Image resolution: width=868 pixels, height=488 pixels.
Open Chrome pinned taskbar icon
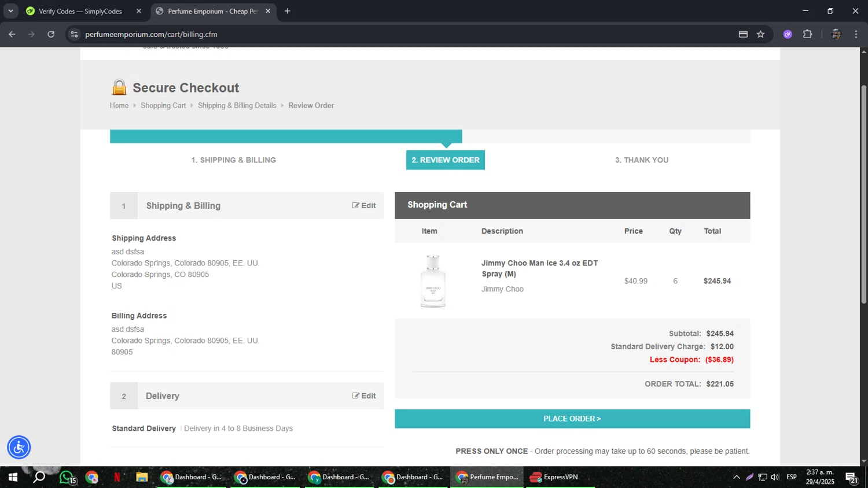[x=92, y=477]
